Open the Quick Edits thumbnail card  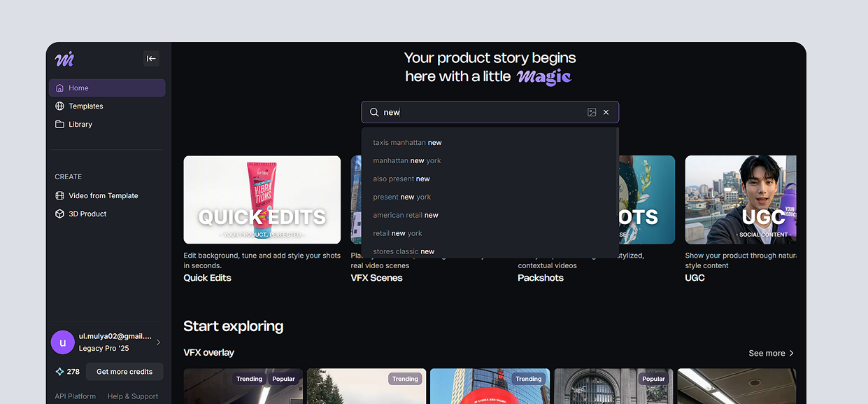[262, 200]
